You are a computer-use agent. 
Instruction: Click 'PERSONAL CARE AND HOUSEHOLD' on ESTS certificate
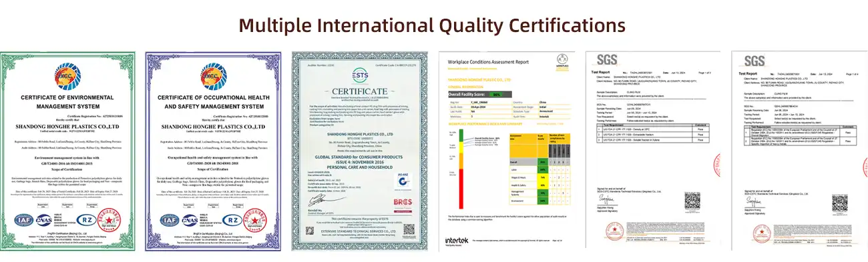click(359, 167)
